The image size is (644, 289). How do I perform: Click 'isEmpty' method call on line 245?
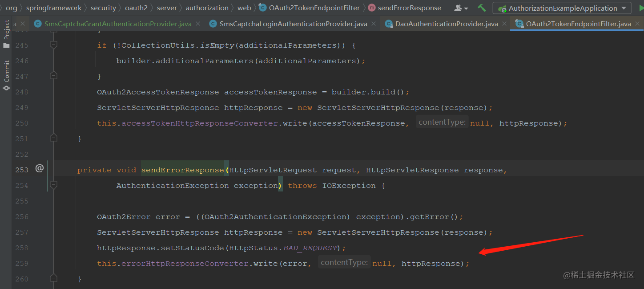tap(217, 45)
